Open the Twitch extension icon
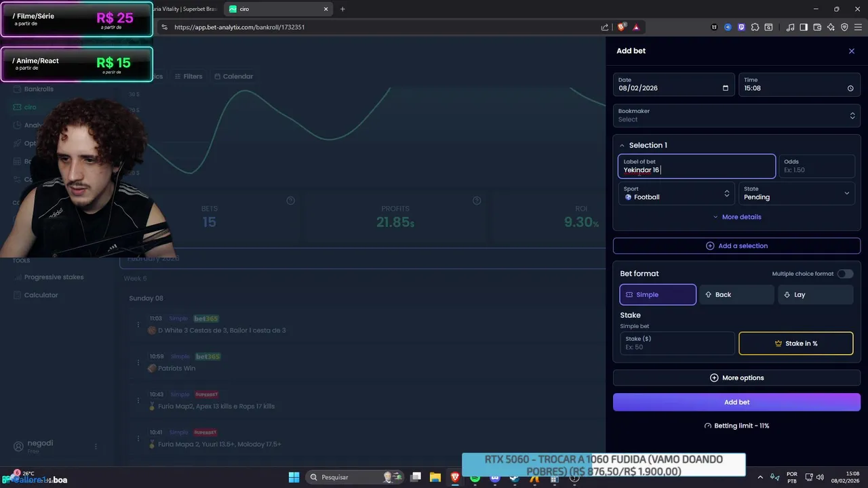The height and width of the screenshot is (488, 868). 741,27
